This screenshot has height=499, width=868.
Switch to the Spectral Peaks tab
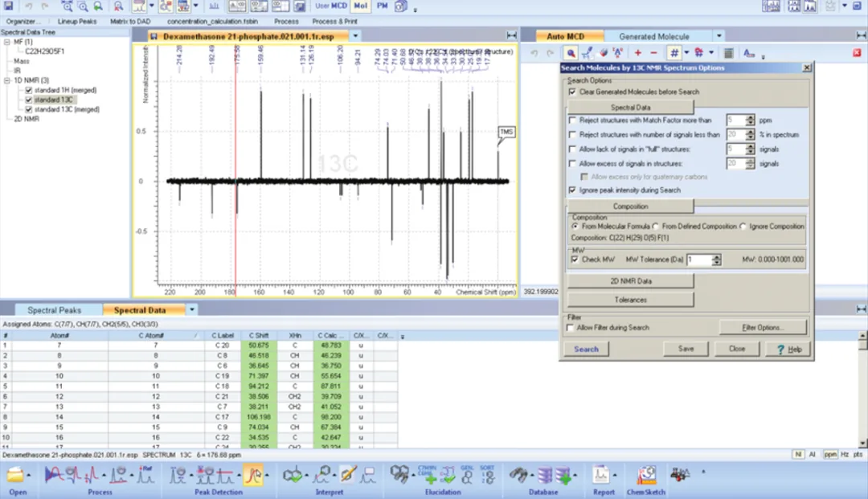pyautogui.click(x=55, y=310)
